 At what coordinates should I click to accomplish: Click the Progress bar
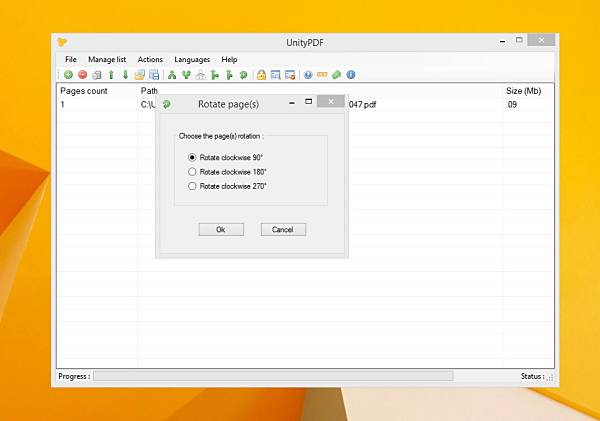273,376
